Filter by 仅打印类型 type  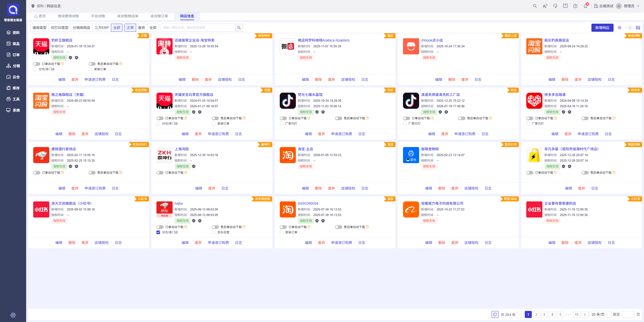[60, 28]
